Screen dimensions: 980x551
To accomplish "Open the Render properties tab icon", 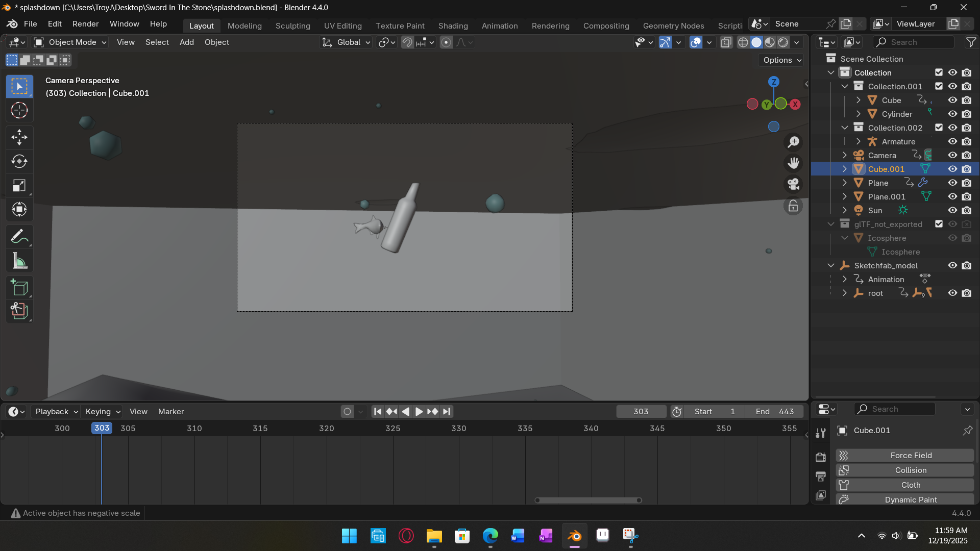I will point(821,457).
